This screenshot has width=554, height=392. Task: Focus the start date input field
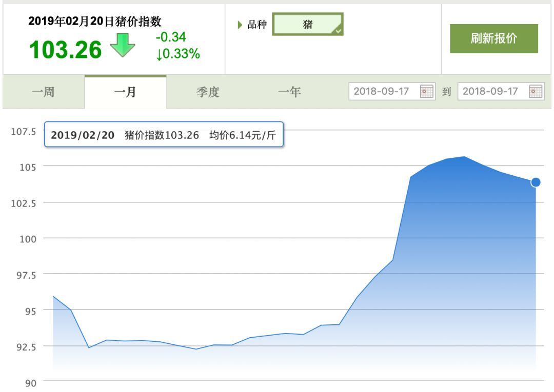[x=382, y=92]
